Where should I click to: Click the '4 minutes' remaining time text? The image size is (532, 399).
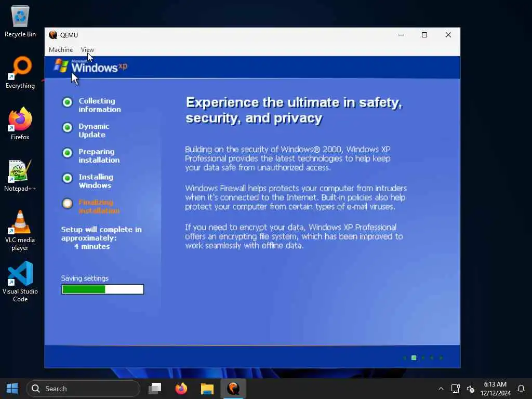click(92, 247)
